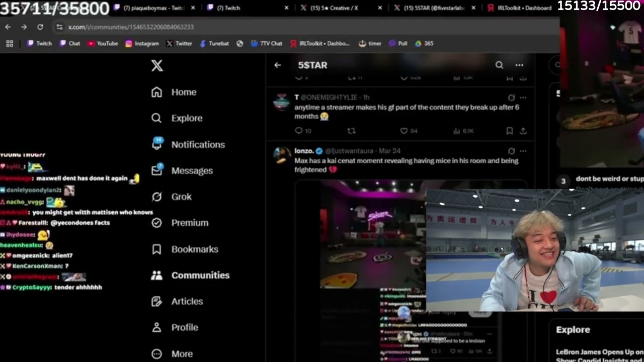This screenshot has width=644, height=362.
Task: Open the More menu in X sidebar
Action: pos(172,353)
